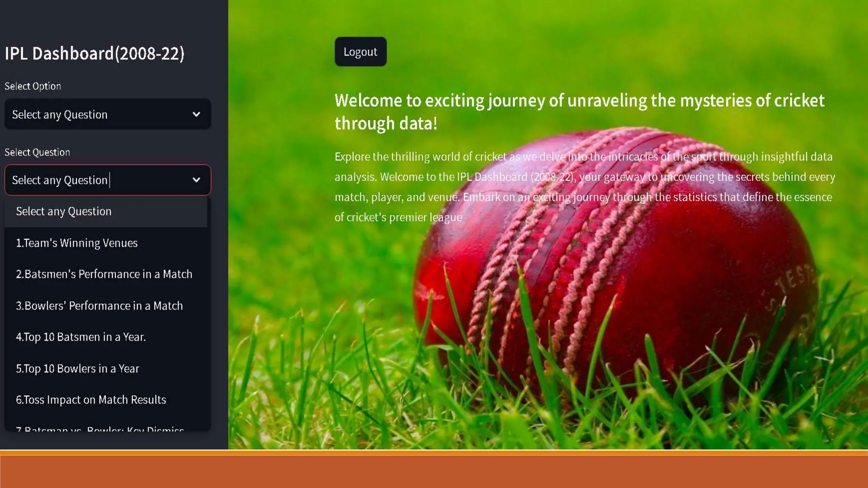This screenshot has width=868, height=488.
Task: Select '4.Top 10 Batsmen in a Year.'
Action: pyautogui.click(x=81, y=337)
